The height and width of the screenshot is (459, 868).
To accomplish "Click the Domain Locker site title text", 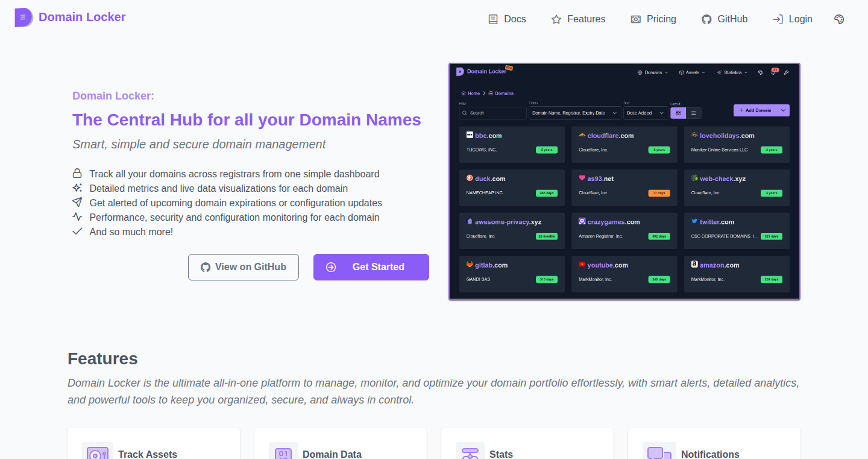I will click(82, 17).
